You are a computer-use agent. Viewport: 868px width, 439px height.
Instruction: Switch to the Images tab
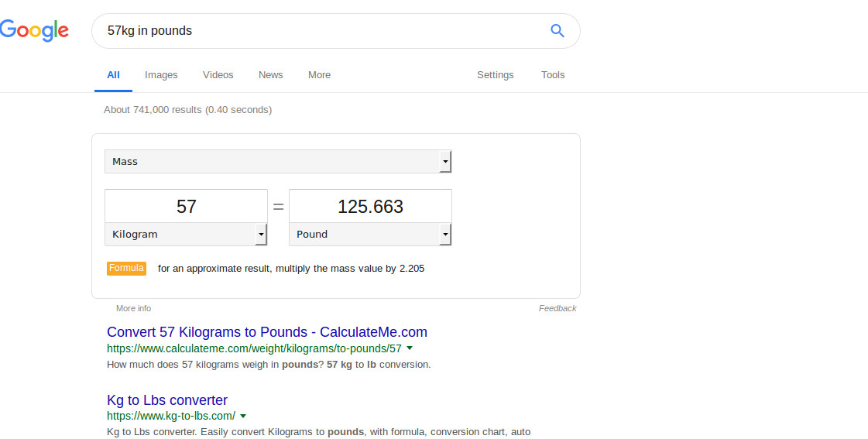[161, 75]
